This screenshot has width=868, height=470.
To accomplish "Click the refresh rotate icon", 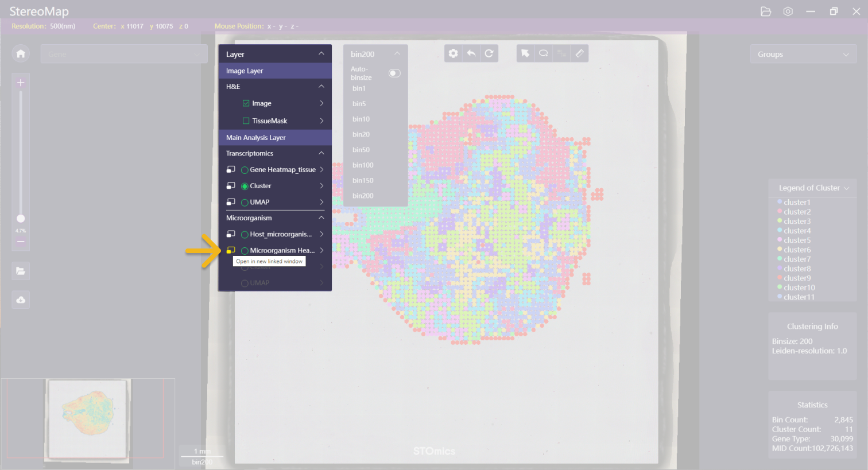I will pos(489,53).
